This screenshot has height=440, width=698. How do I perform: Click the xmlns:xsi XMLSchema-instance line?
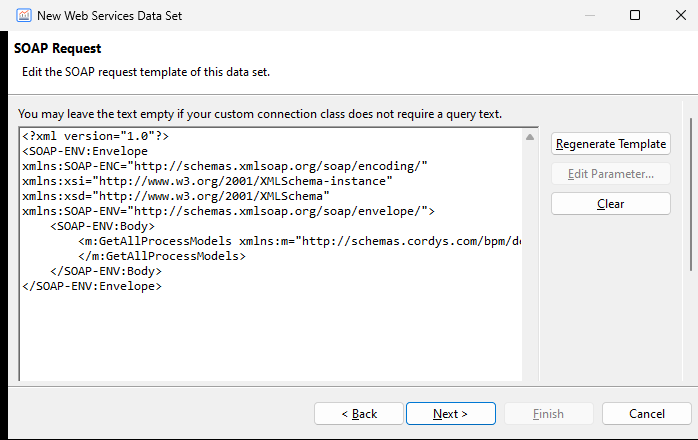click(x=207, y=181)
